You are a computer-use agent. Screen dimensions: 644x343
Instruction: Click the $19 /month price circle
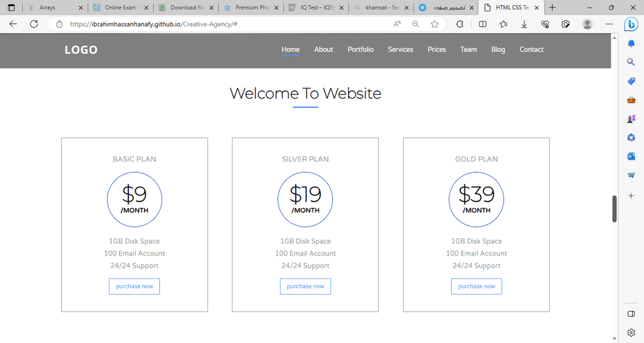coord(305,199)
